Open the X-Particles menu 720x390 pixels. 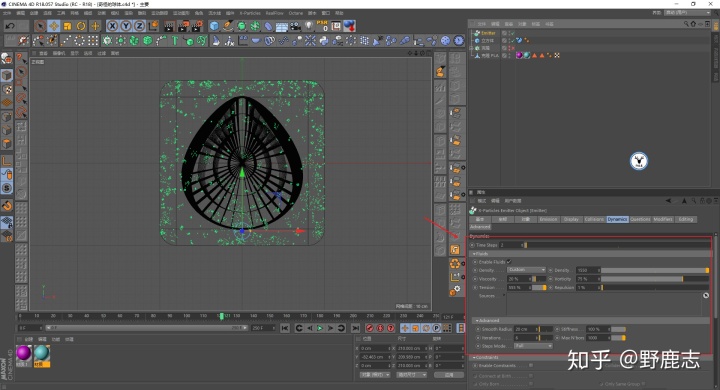click(250, 13)
